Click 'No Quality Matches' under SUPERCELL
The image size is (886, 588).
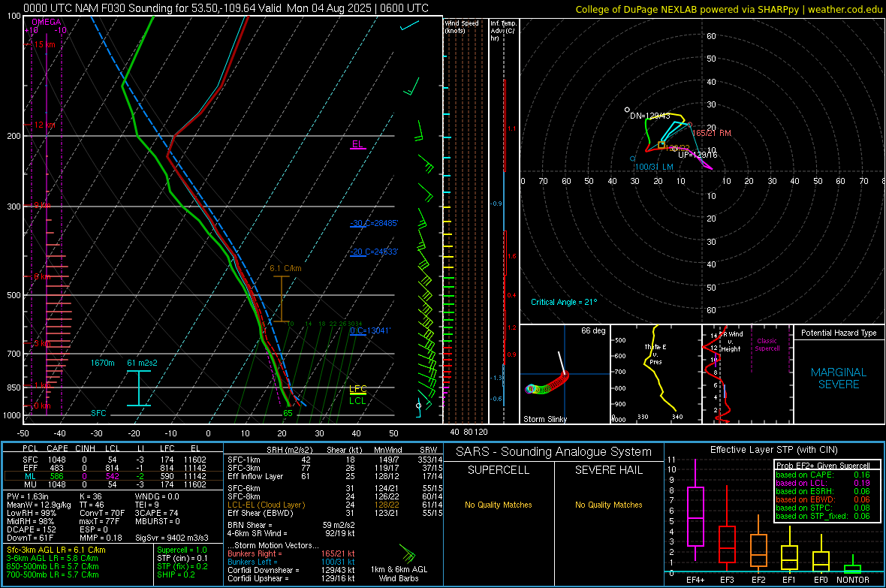[x=499, y=505]
